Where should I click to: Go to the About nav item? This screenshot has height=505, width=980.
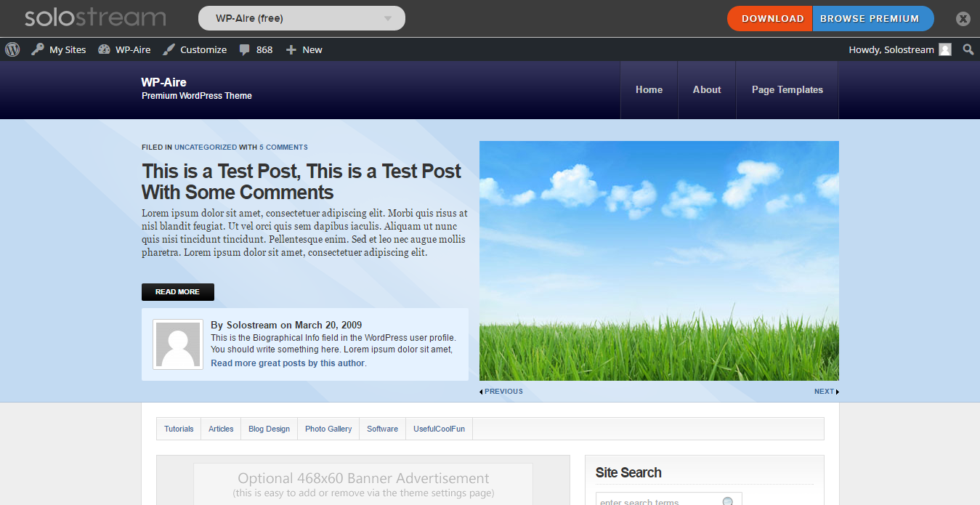tap(707, 90)
